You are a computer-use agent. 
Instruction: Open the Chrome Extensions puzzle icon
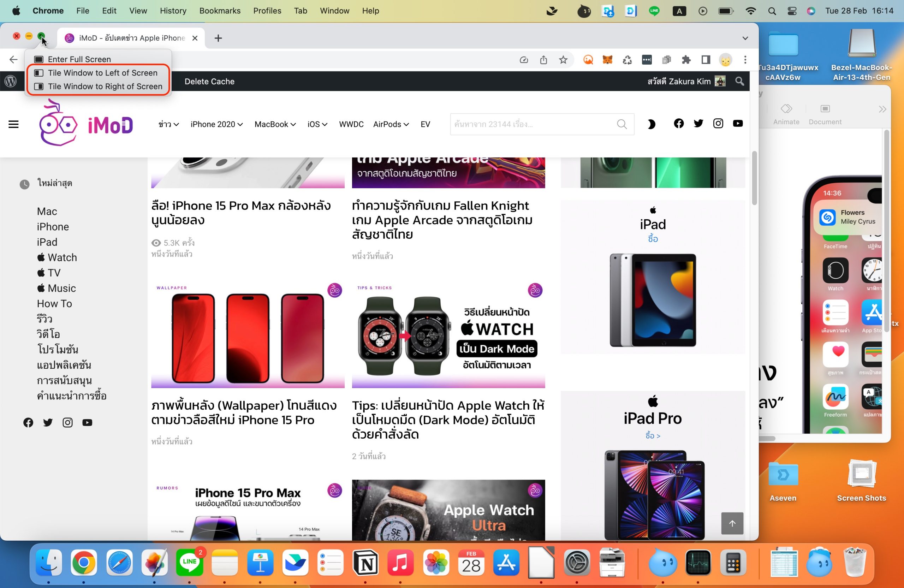pos(686,60)
